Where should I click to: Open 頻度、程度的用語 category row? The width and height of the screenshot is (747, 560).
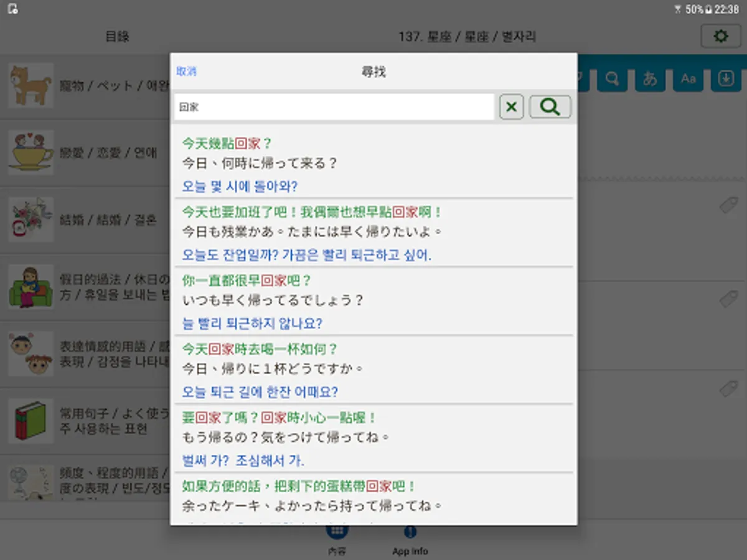[x=85, y=479]
